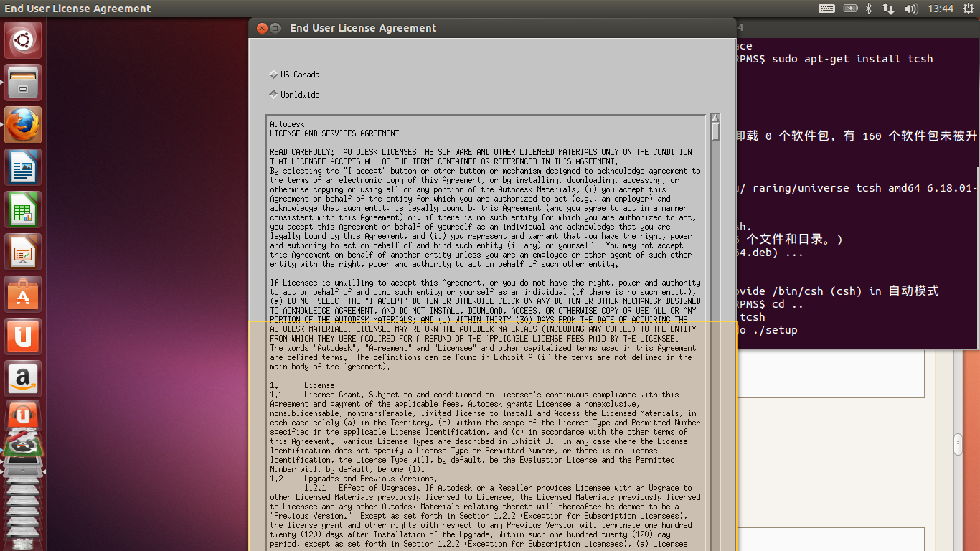Open LibreOffice Writer from the launcher
Screen dimensions: 980x551
click(x=23, y=167)
